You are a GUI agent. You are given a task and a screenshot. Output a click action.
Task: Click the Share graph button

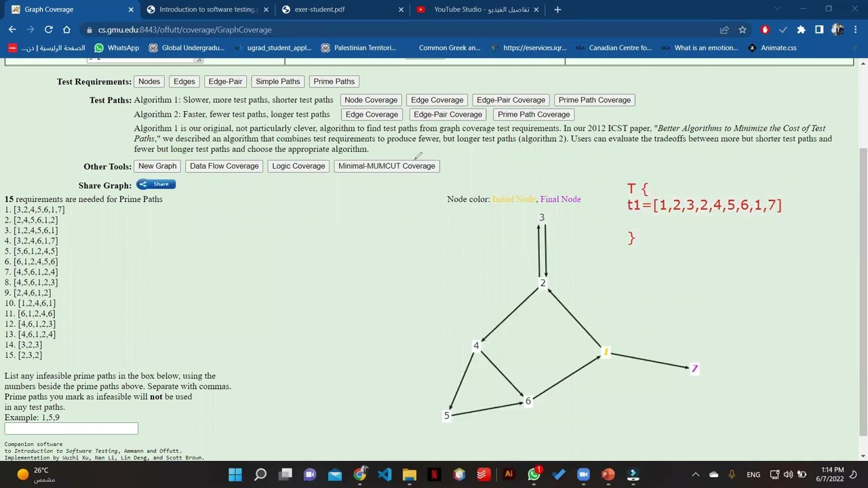tap(156, 184)
